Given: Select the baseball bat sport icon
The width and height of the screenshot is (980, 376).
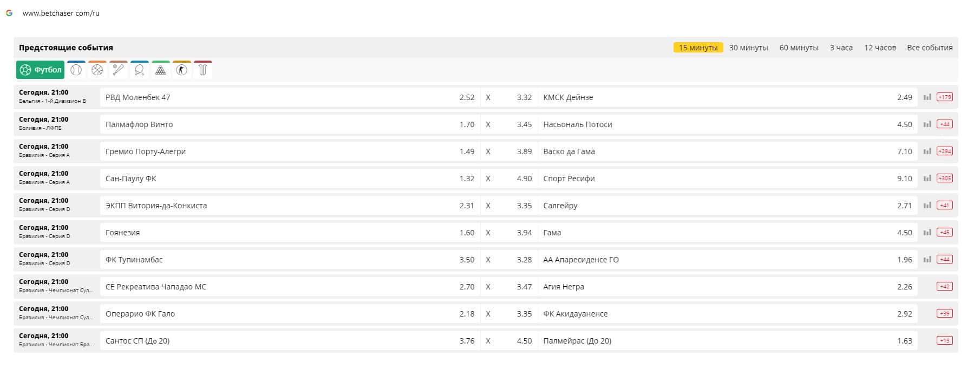Looking at the screenshot, I should (119, 70).
